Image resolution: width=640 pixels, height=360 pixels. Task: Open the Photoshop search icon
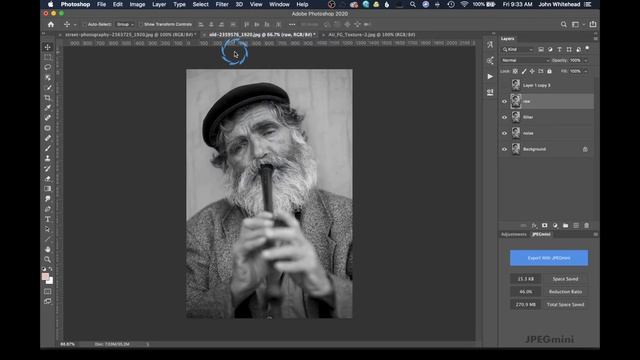[x=563, y=24]
